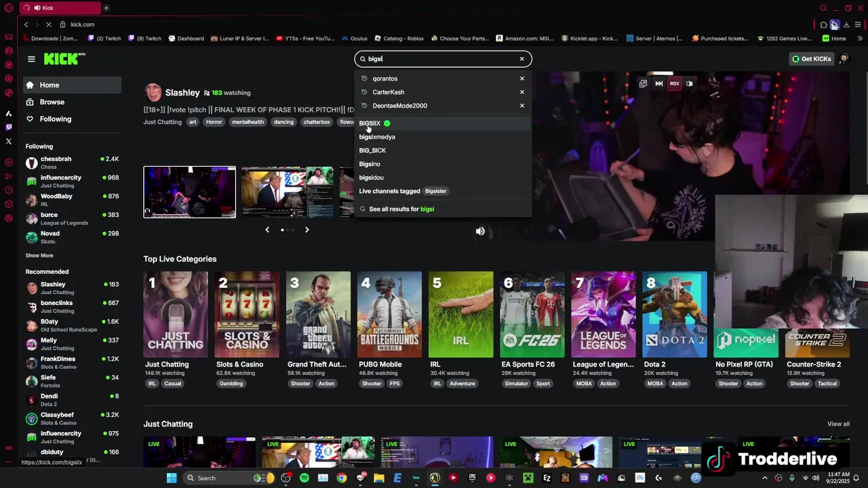Open chessbrah channel in Following list
Viewport: 868px width, 488px height.
(72, 163)
